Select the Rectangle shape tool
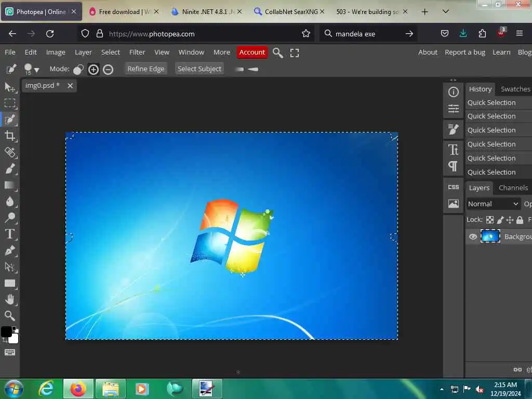 (10, 283)
